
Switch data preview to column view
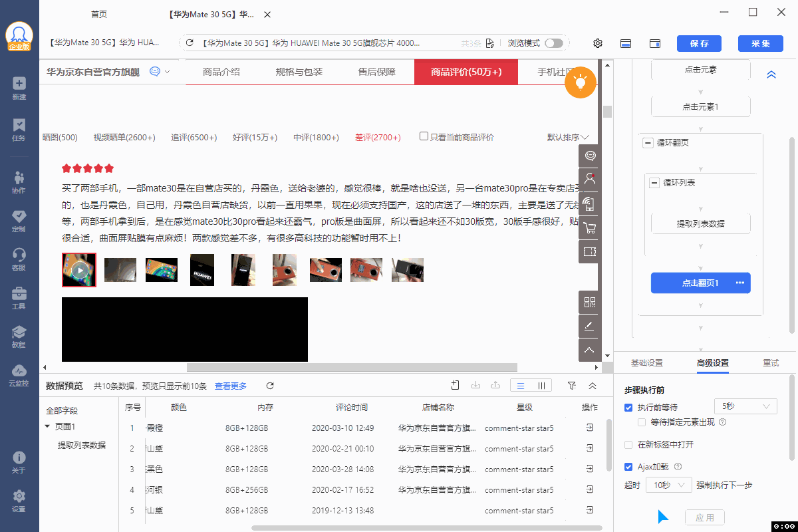(x=541, y=386)
